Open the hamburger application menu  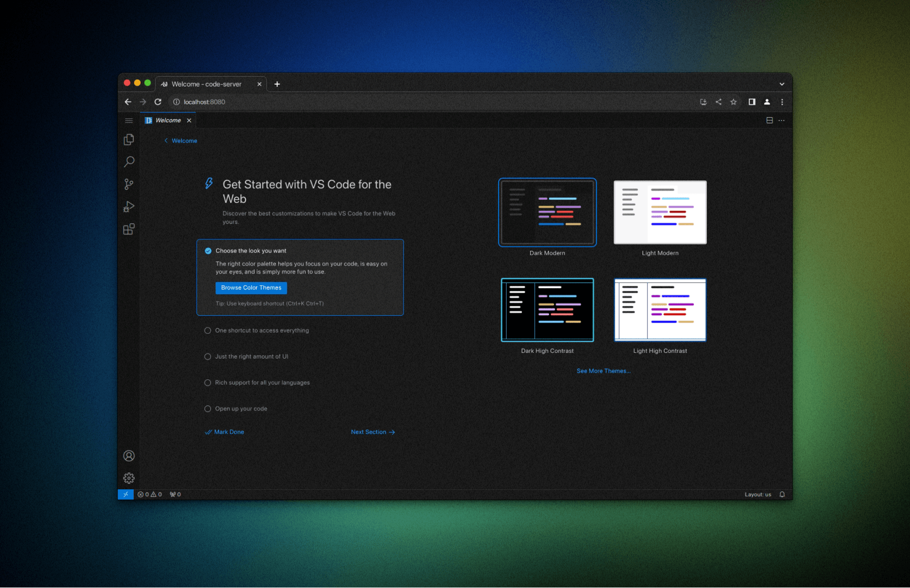[x=129, y=121]
